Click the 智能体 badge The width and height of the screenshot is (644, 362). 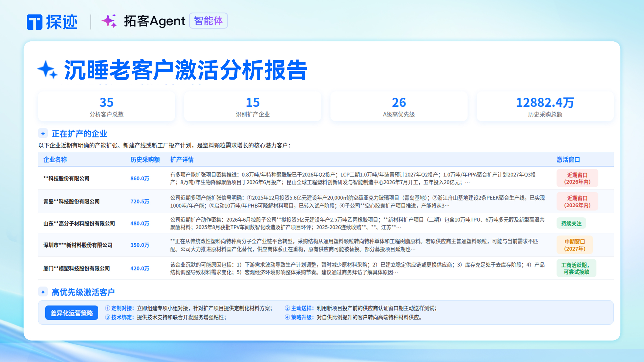(208, 21)
